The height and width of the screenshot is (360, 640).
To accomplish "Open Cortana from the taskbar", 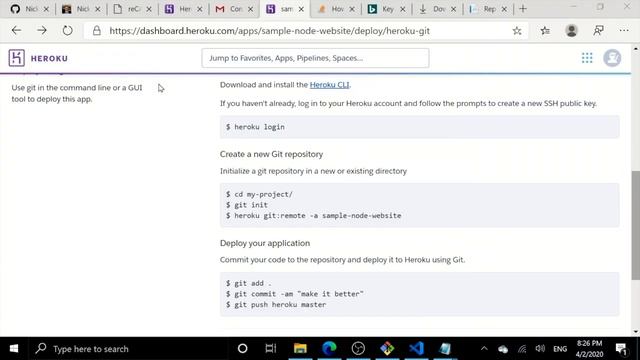I will 242,349.
